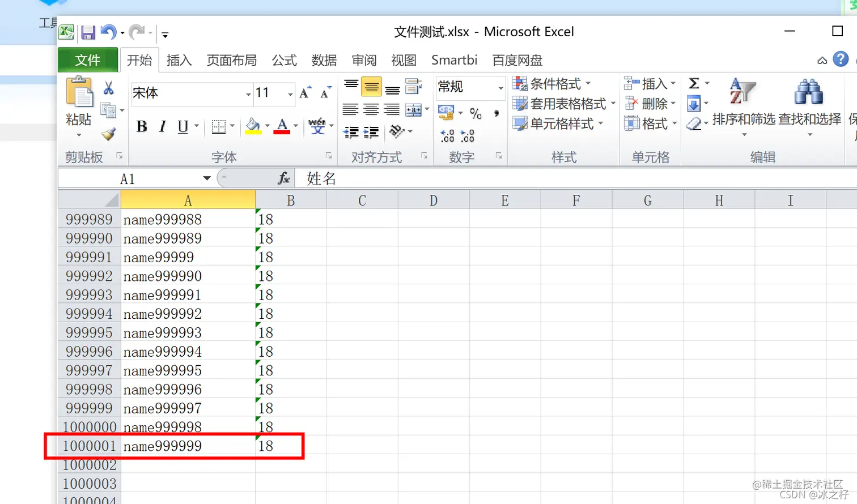Click the 插入 insert cells button
This screenshot has height=504, width=857.
tap(650, 84)
